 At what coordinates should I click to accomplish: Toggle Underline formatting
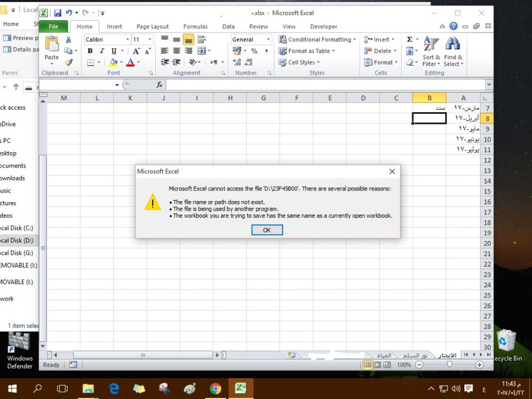click(114, 51)
